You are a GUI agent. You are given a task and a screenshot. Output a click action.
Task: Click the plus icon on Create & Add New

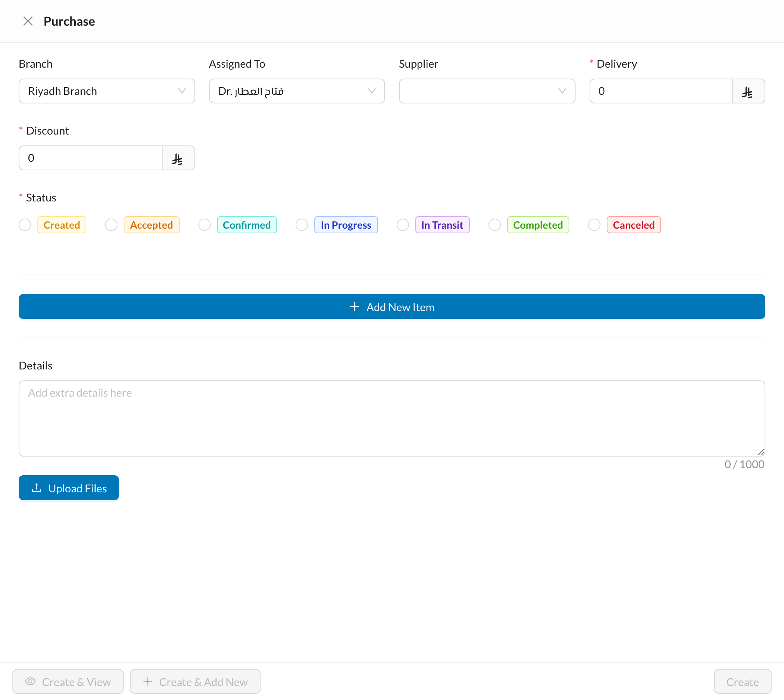148,681
